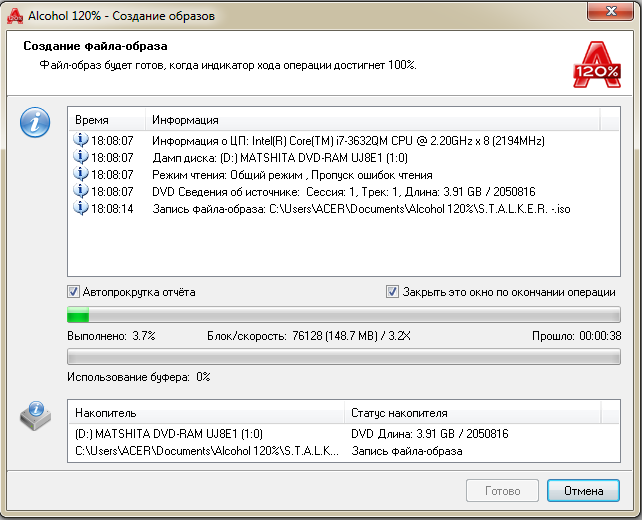This screenshot has width=642, height=520.
Task: Close the Alcohol 120% window
Action: click(x=610, y=11)
